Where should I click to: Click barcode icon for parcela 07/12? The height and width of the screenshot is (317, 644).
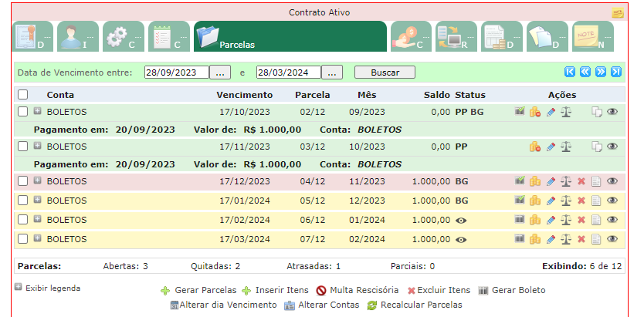[520, 238]
